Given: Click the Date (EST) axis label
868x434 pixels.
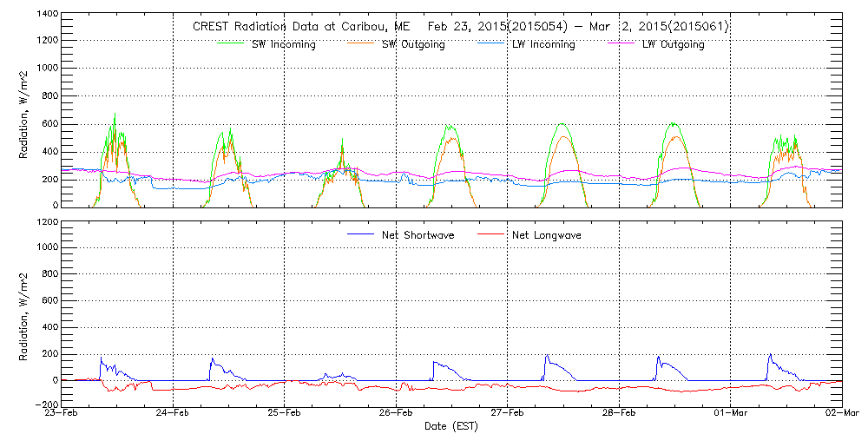Looking at the screenshot, I should (451, 426).
